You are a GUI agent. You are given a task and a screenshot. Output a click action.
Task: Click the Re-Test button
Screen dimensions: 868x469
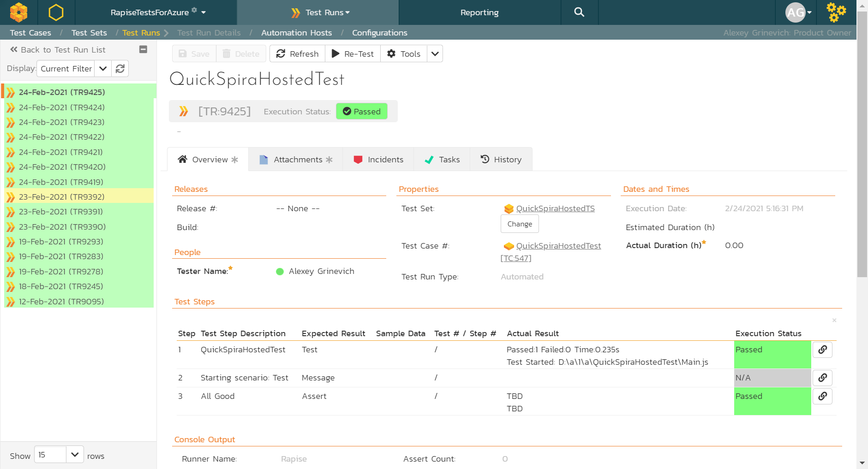tap(353, 53)
